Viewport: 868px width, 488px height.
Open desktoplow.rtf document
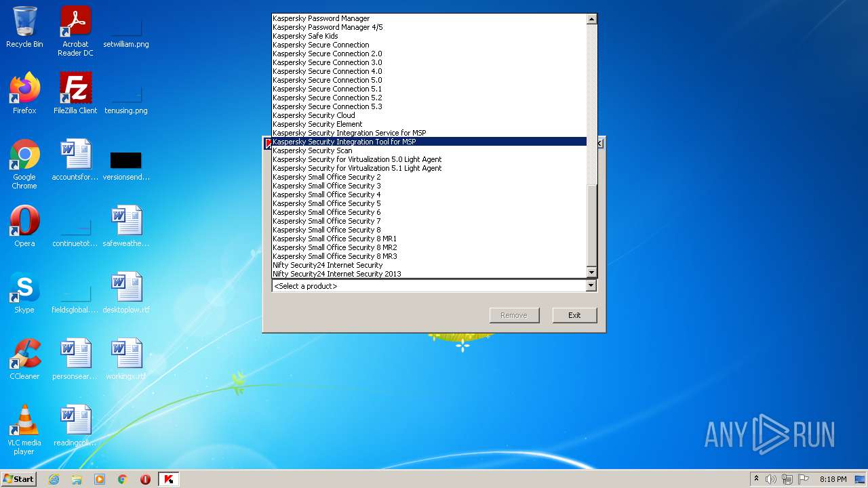pyautogui.click(x=126, y=293)
